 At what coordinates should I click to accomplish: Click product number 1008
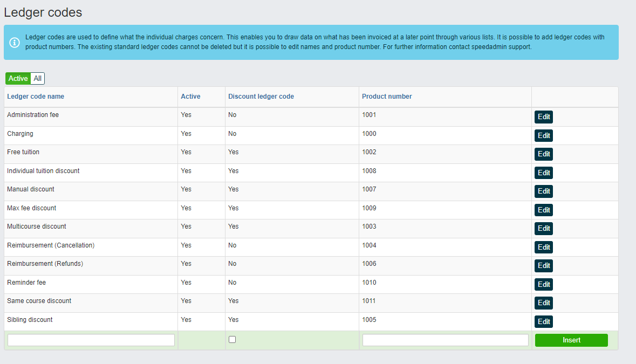369,170
